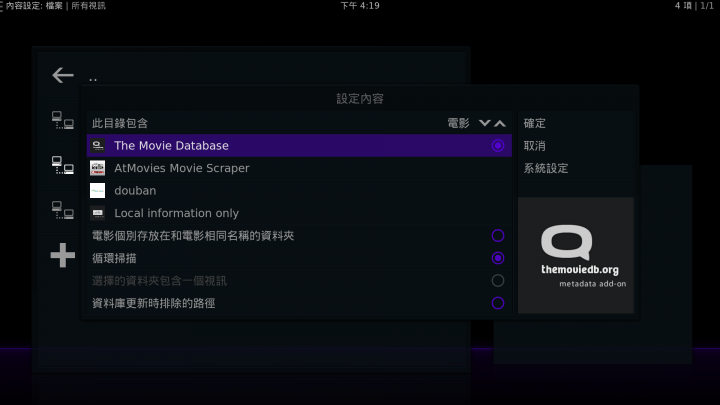Screen dimensions: 720x405
Task: Toggle 電影個別存放在和電影相同名稱的資料夾 option
Action: pyautogui.click(x=498, y=236)
